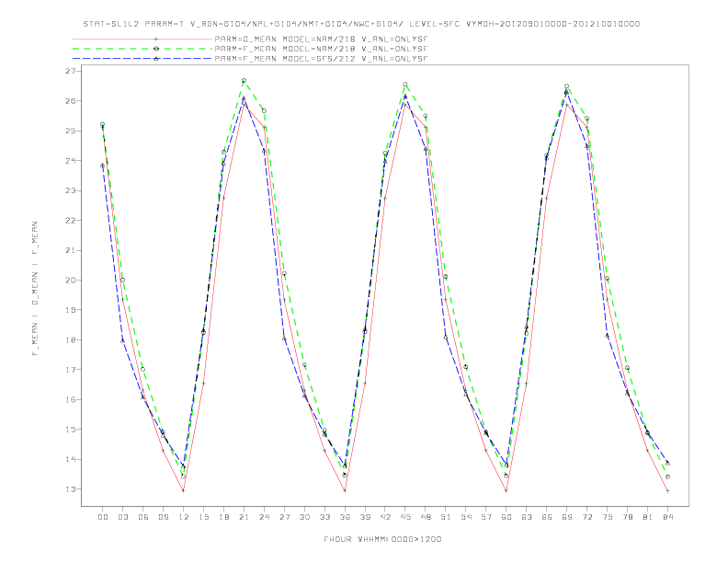Click x-axis forecast hour label 42

(385, 517)
